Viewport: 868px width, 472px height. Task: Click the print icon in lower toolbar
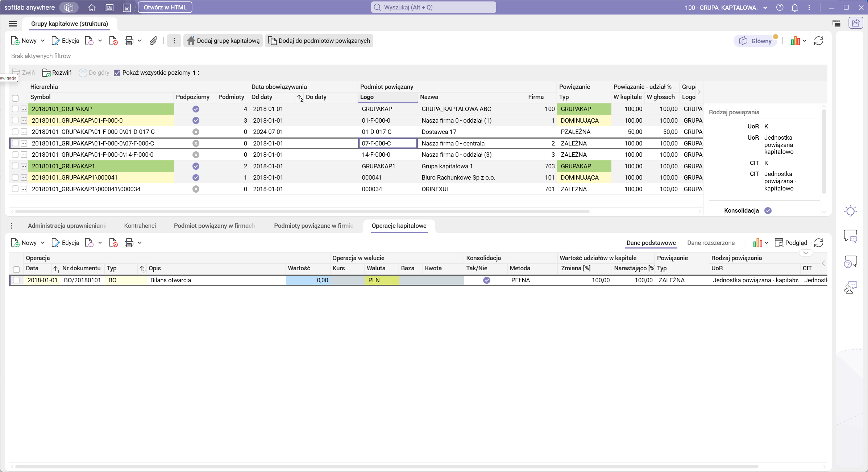point(129,243)
